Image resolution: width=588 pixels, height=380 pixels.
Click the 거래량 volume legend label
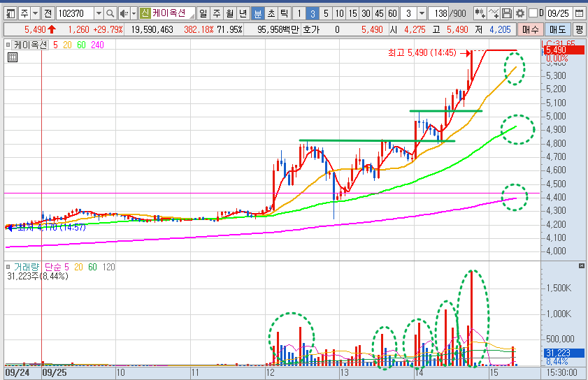(x=27, y=267)
